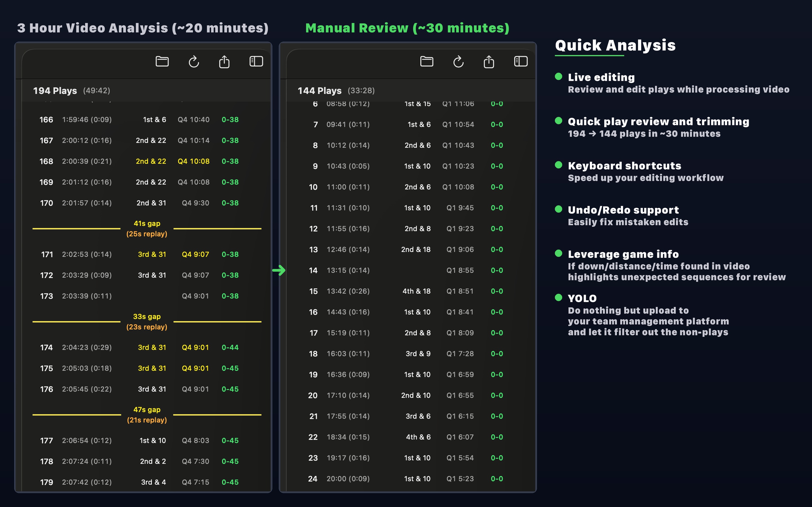Select play 171 row with 3rd & 31
This screenshot has width=812, height=507.
(x=139, y=255)
